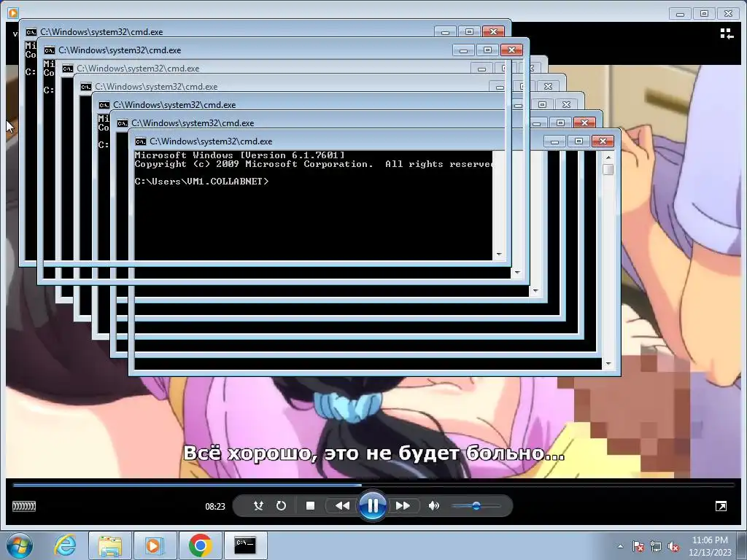Switch to full screen view
The image size is (747, 560).
[721, 506]
